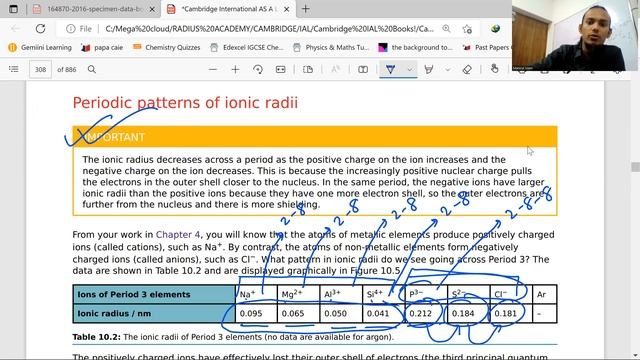Image resolution: width=640 pixels, height=360 pixels.
Task: Click the Read aloud button
Action: click(336, 69)
